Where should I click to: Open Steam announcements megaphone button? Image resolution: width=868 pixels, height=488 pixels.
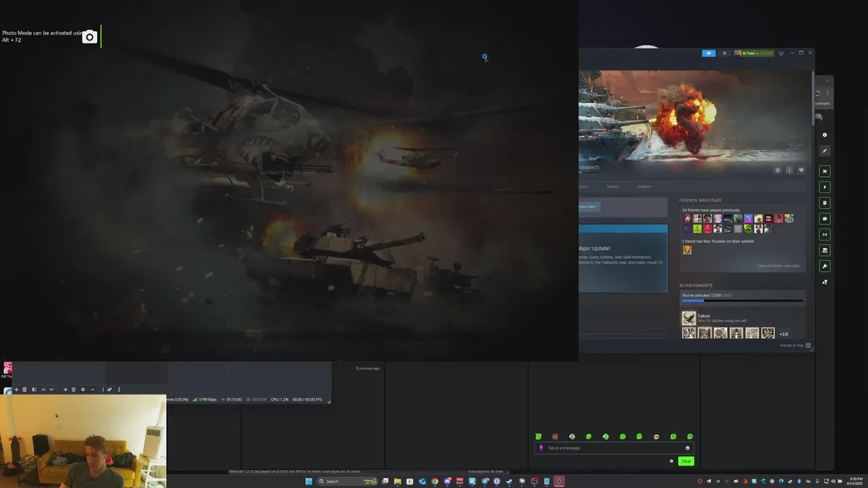click(709, 53)
